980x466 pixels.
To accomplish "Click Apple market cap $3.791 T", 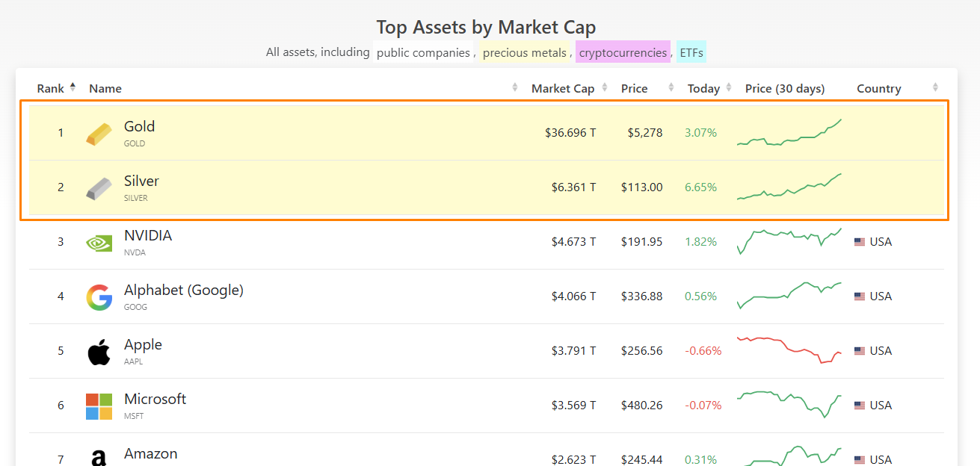I will [573, 351].
